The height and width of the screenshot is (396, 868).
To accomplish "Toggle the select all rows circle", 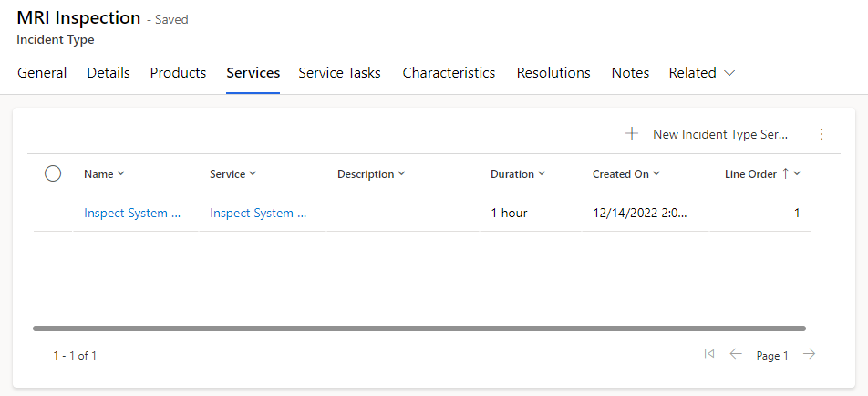I will pyautogui.click(x=53, y=173).
